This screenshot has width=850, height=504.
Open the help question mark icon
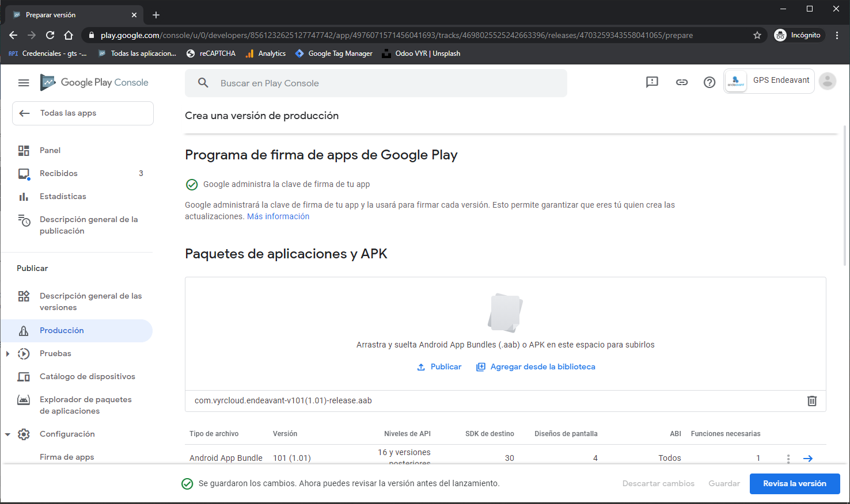click(x=709, y=82)
